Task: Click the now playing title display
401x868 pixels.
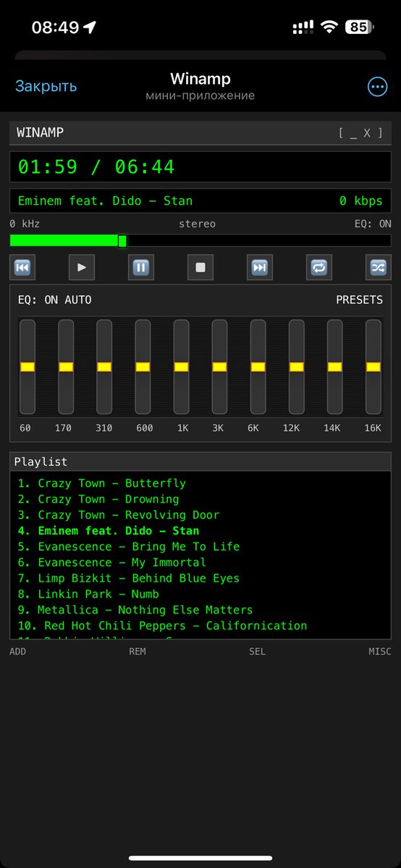Action: point(106,201)
